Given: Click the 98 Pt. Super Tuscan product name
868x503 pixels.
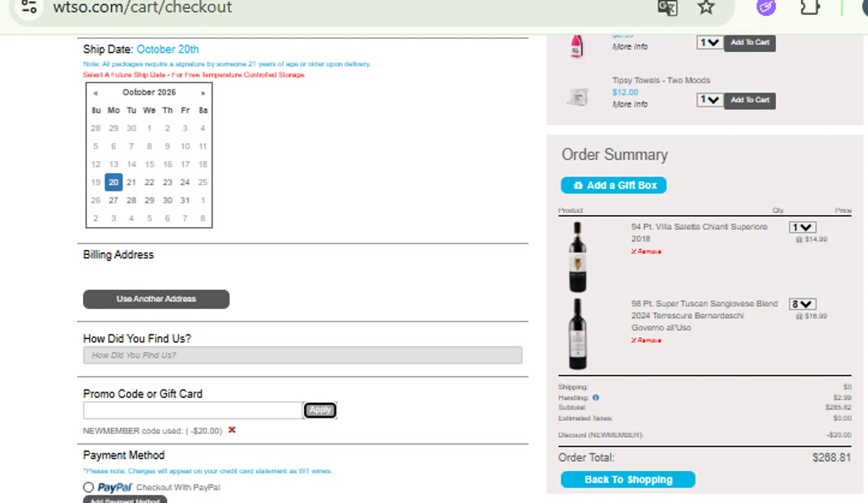Looking at the screenshot, I should [704, 315].
